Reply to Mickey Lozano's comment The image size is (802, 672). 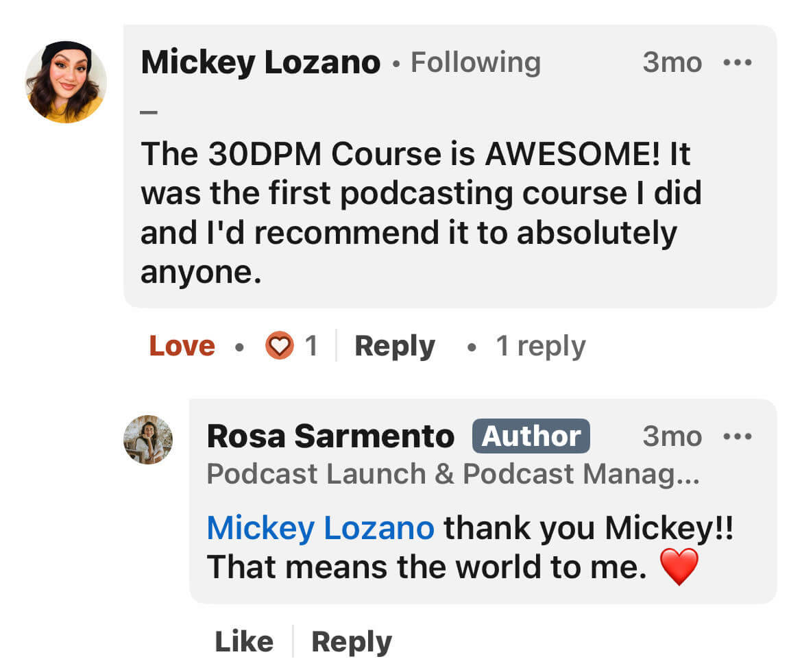pos(394,346)
